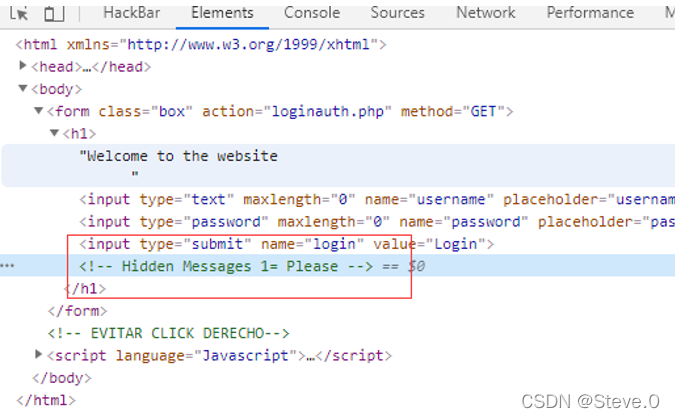Activate the inspect element picker icon
The width and height of the screenshot is (675, 418).
tap(19, 13)
